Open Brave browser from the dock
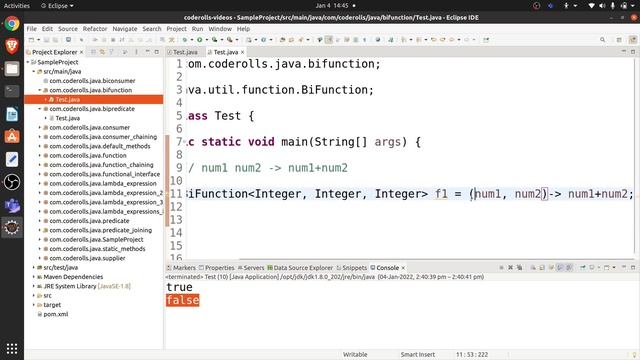Viewport: 640px width, 360px height. pyautogui.click(x=12, y=46)
